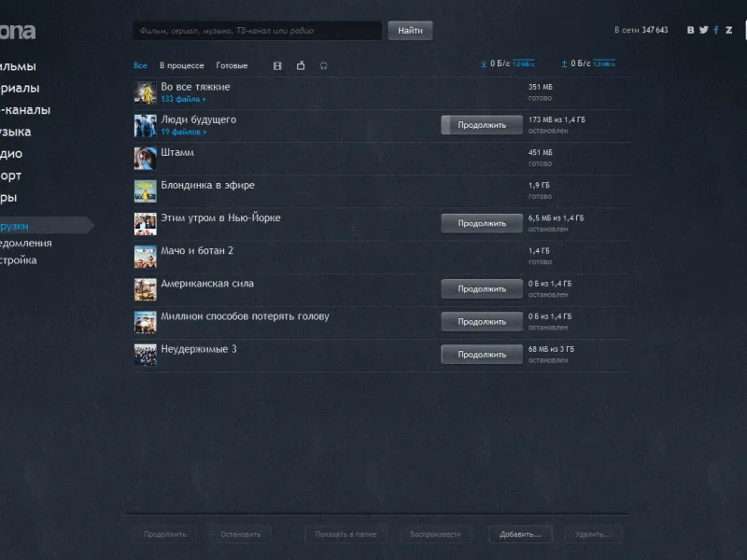Open the Мачо и ботан 2 entry
This screenshot has height=560, width=747.
197,251
